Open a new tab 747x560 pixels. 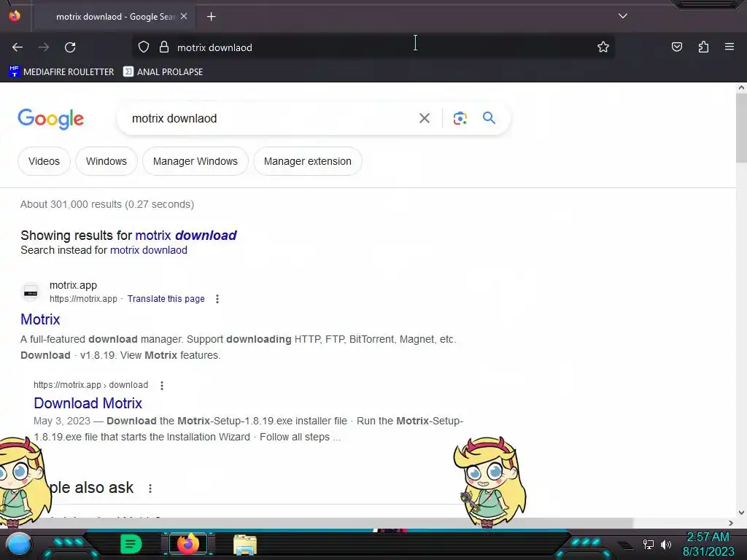click(211, 17)
